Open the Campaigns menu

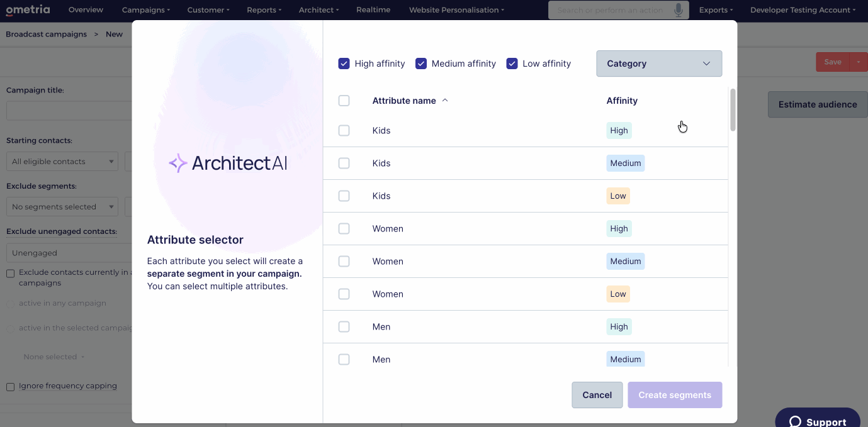pos(145,10)
